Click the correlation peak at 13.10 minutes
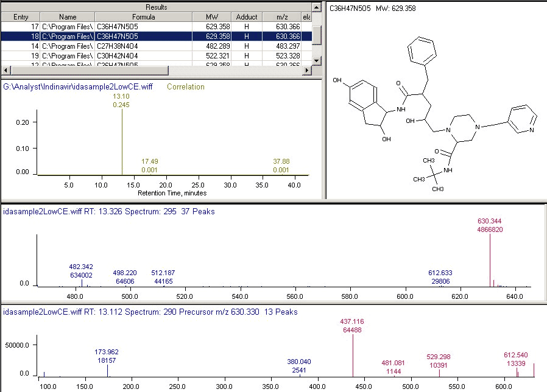Image resolution: width=547 pixels, height=392 pixels. click(x=122, y=141)
